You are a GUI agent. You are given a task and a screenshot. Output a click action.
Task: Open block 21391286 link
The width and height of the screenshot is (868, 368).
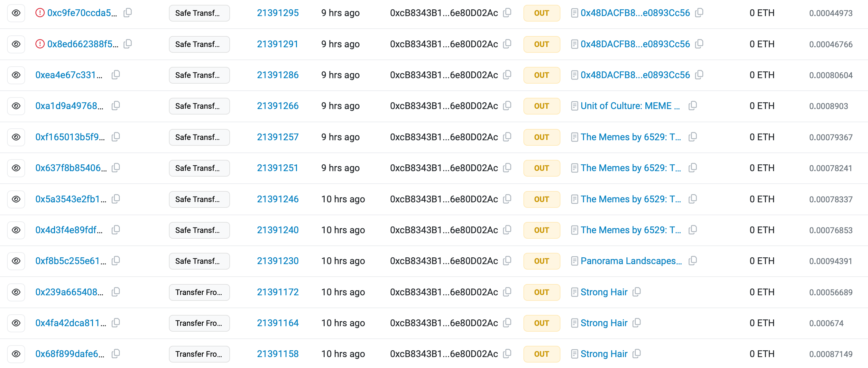278,75
